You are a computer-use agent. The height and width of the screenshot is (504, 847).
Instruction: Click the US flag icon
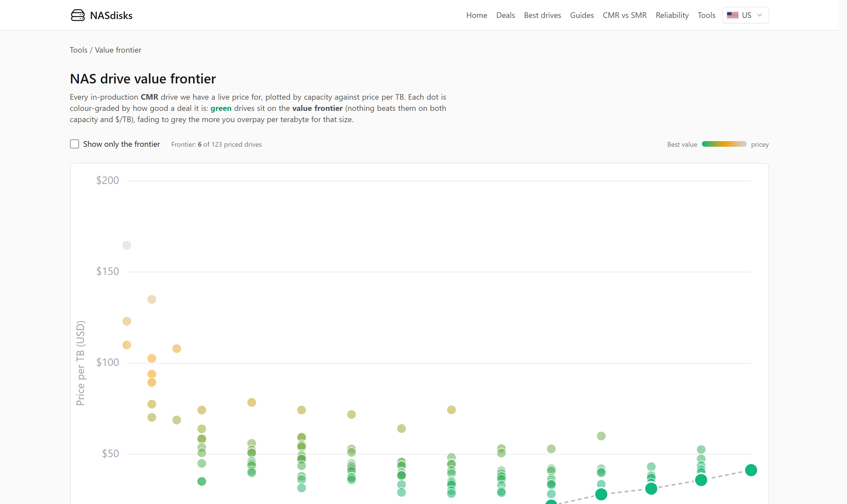tap(732, 15)
